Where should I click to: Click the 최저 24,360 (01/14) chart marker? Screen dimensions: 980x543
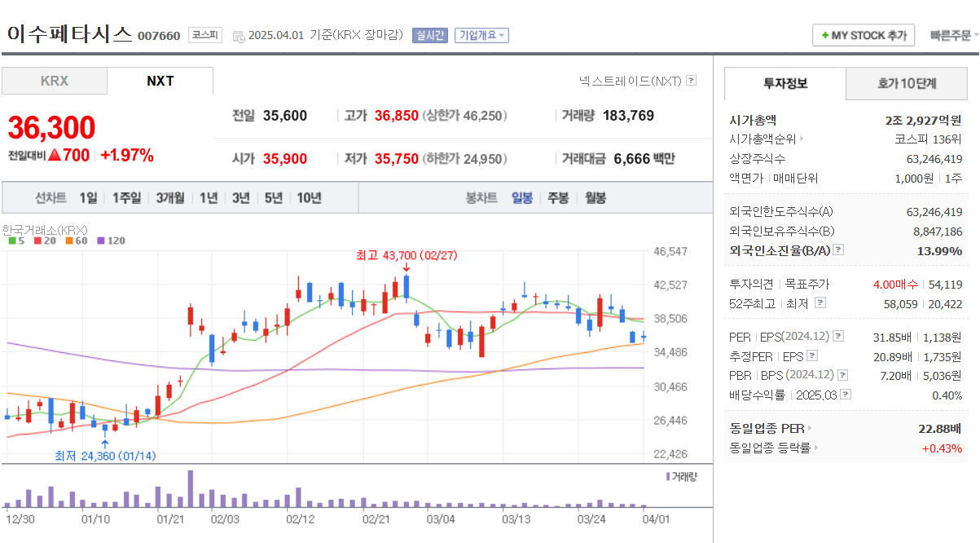tap(105, 456)
